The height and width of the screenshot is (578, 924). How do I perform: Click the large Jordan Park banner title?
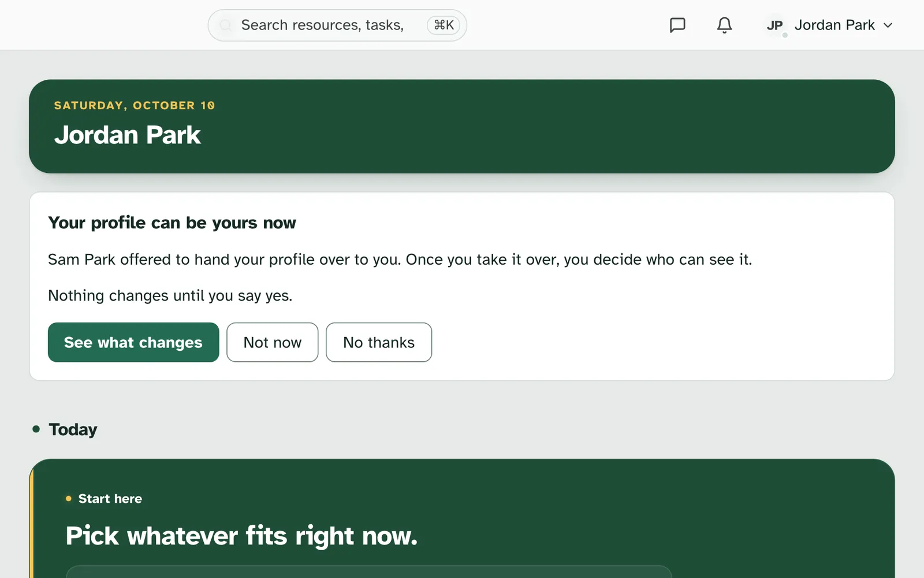click(128, 135)
